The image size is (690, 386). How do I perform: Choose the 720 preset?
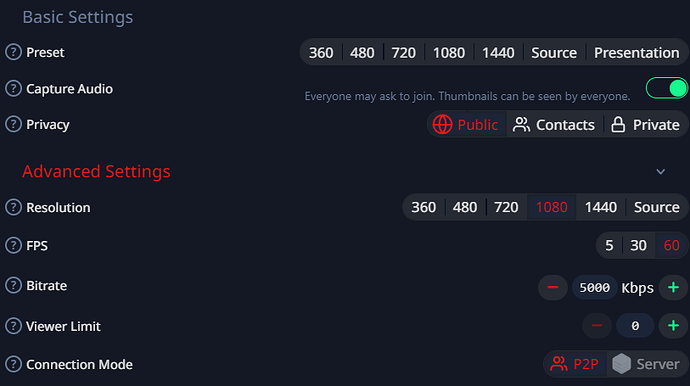(x=404, y=53)
